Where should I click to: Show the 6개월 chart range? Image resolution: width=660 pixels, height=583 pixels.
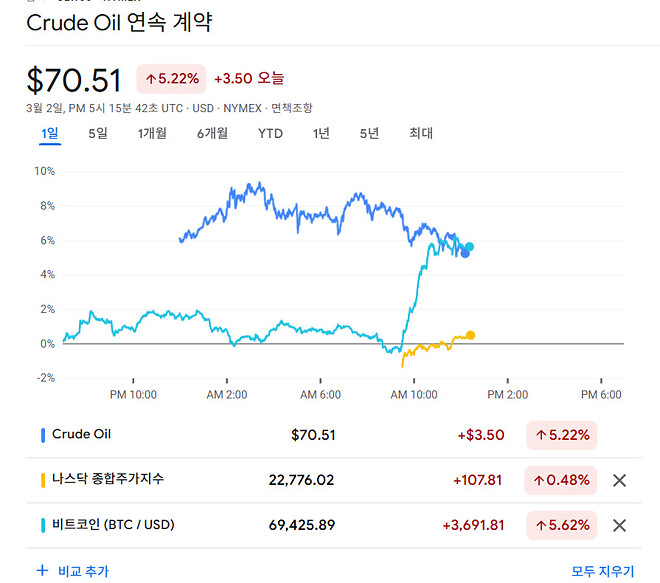pyautogui.click(x=212, y=133)
